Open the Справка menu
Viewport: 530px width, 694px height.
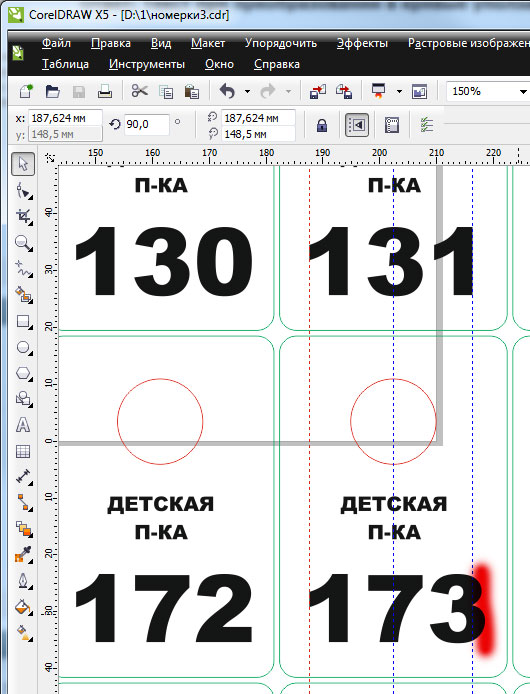pos(277,64)
